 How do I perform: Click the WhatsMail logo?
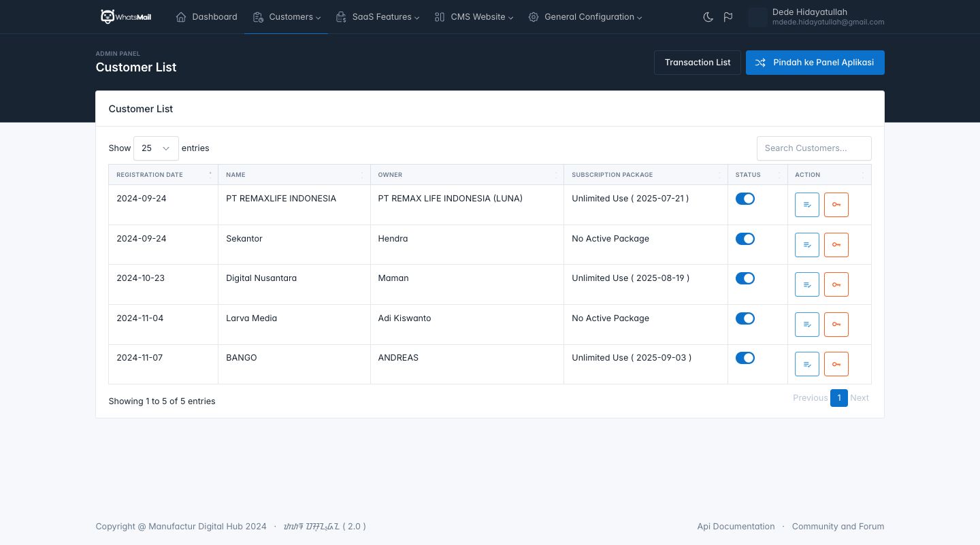(126, 17)
